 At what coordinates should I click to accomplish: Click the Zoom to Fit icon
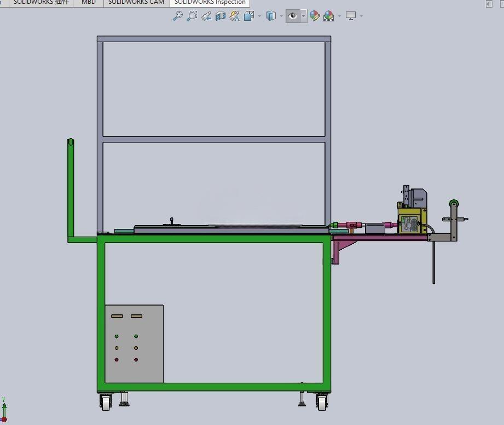[x=177, y=16]
